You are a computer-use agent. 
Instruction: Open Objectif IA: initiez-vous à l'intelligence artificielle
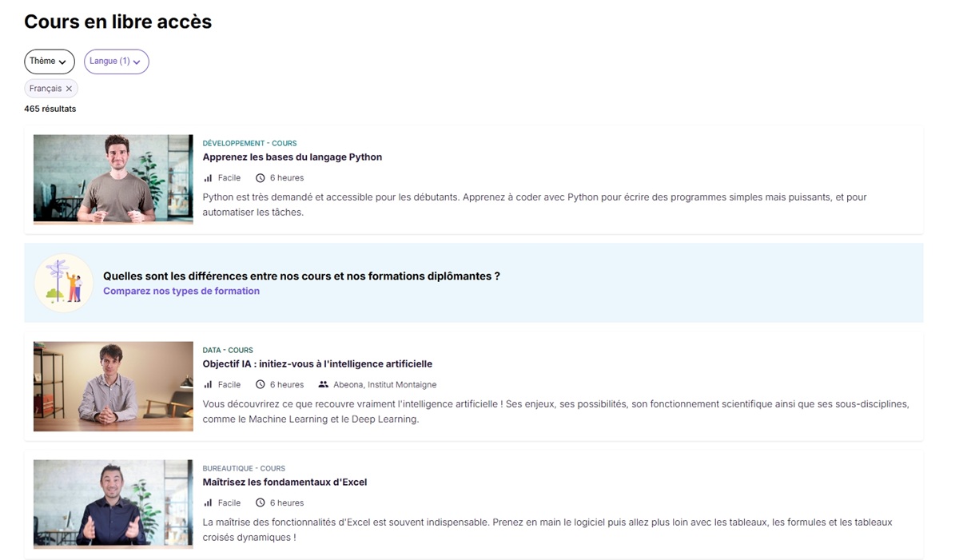coord(316,364)
